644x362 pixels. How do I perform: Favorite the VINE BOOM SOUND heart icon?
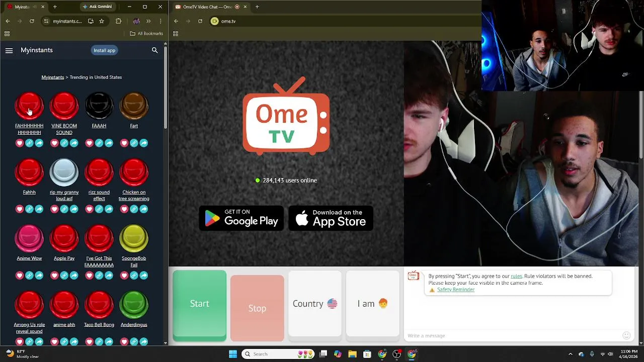(x=54, y=143)
